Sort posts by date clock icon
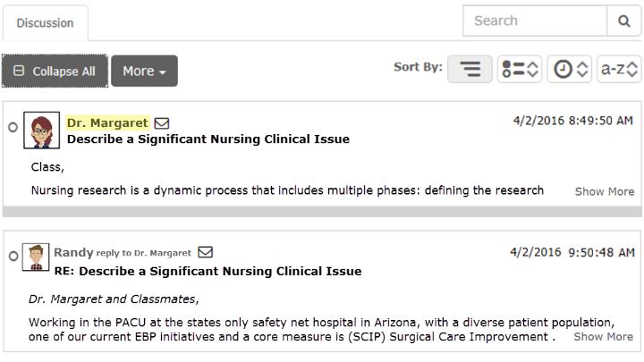The height and width of the screenshot is (362, 644). click(569, 69)
